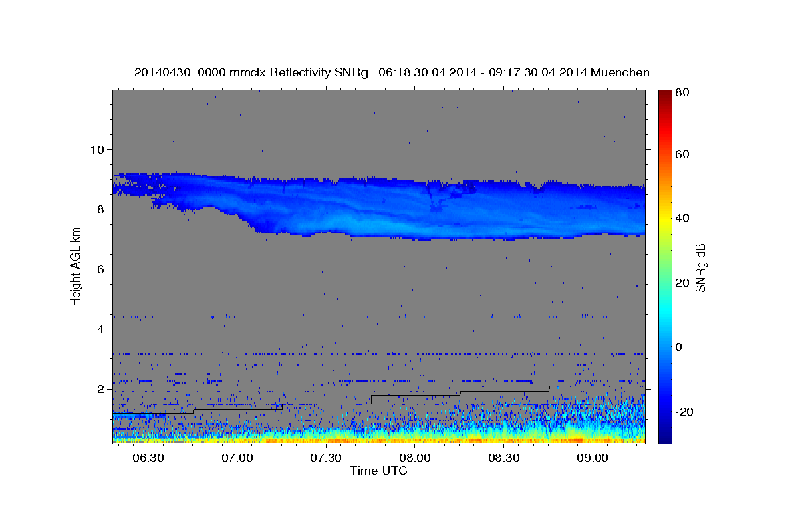Select the SNRg dB colorbar label

(700, 267)
